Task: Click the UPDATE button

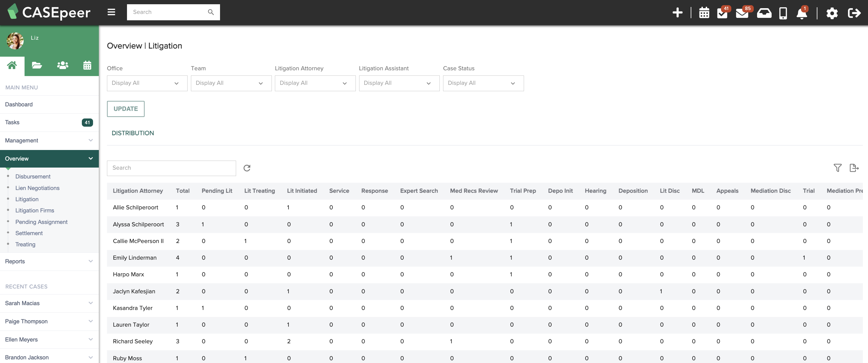Action: click(126, 109)
